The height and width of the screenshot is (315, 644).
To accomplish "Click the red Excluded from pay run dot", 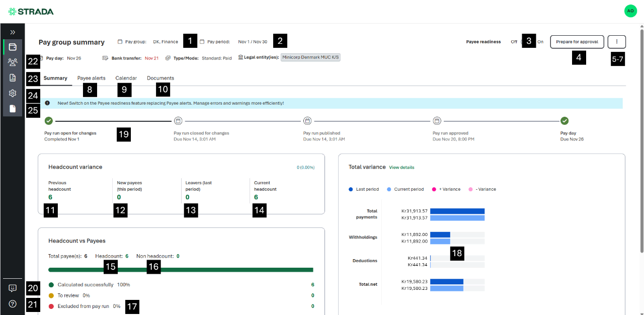I will point(51,306).
